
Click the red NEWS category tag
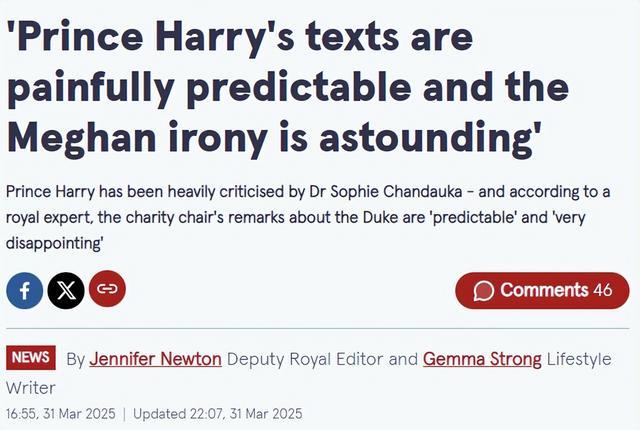pos(31,357)
